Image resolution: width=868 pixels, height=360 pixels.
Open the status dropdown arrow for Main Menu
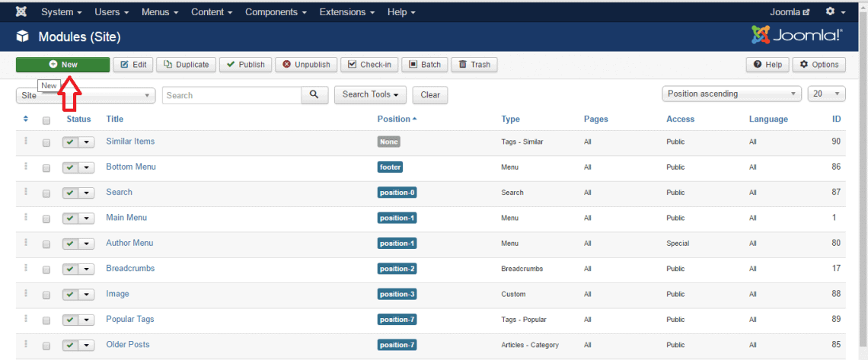(87, 218)
